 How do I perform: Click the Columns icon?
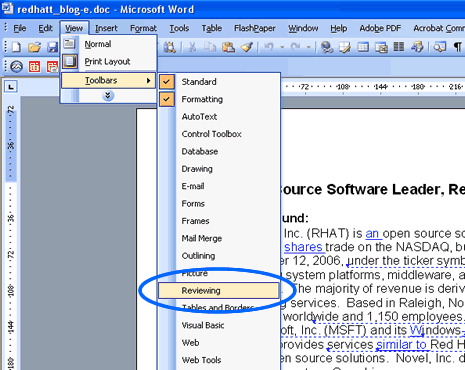pos(399,47)
